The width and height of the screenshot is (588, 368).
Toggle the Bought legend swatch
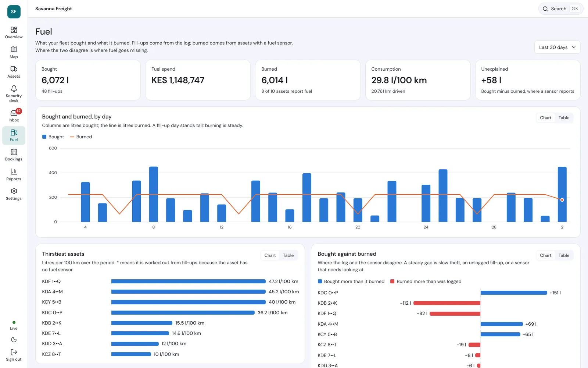click(44, 137)
